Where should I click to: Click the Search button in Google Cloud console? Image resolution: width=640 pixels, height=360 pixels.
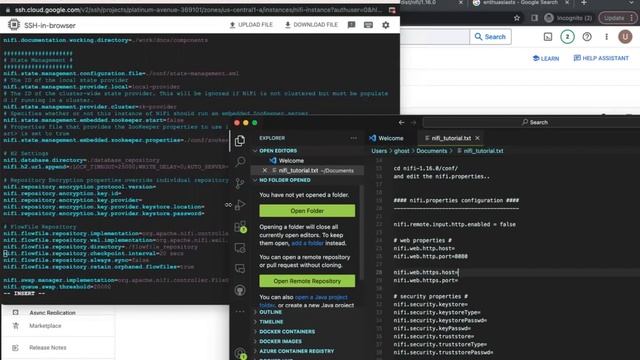coord(490,37)
